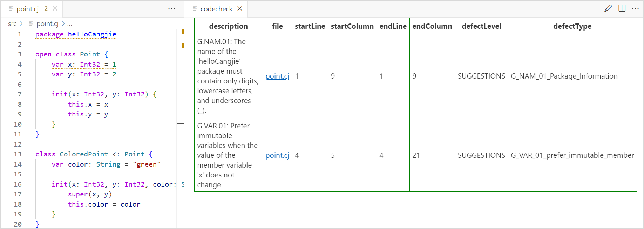Click the pencil edit icon in codecheck panel

pos(608,8)
